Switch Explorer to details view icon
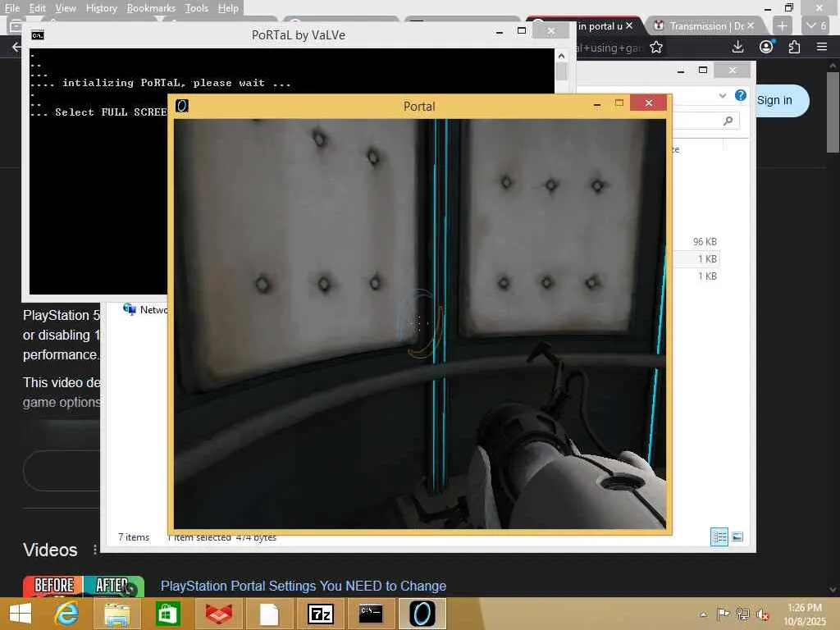This screenshot has height=630, width=840. pyautogui.click(x=719, y=536)
